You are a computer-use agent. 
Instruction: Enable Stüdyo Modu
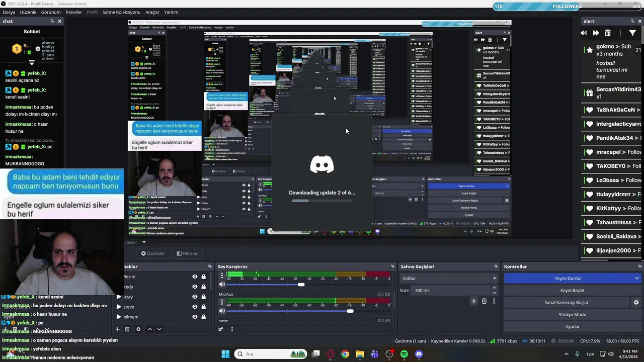[x=573, y=314]
